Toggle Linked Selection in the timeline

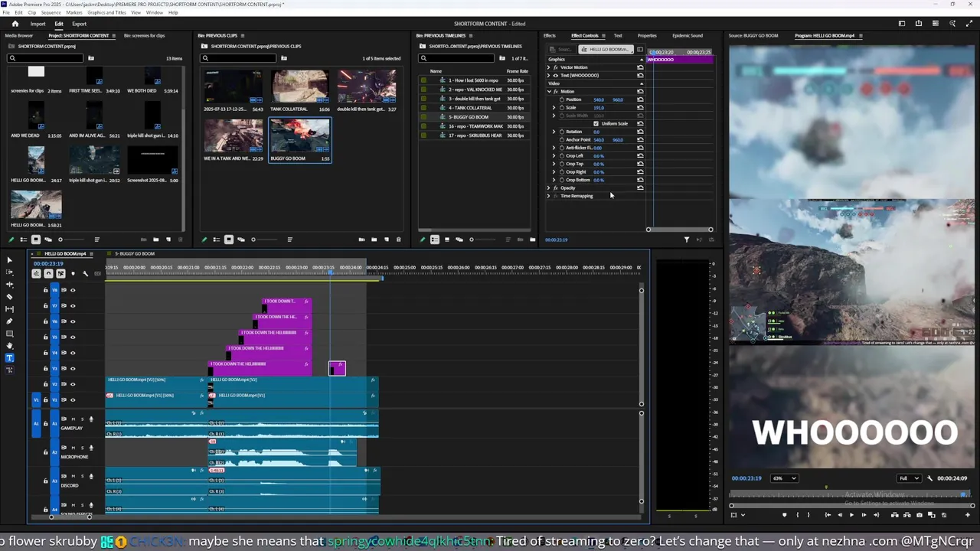(60, 273)
